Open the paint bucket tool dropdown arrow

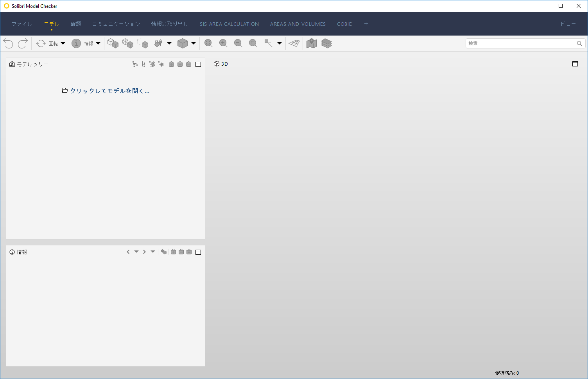click(169, 43)
